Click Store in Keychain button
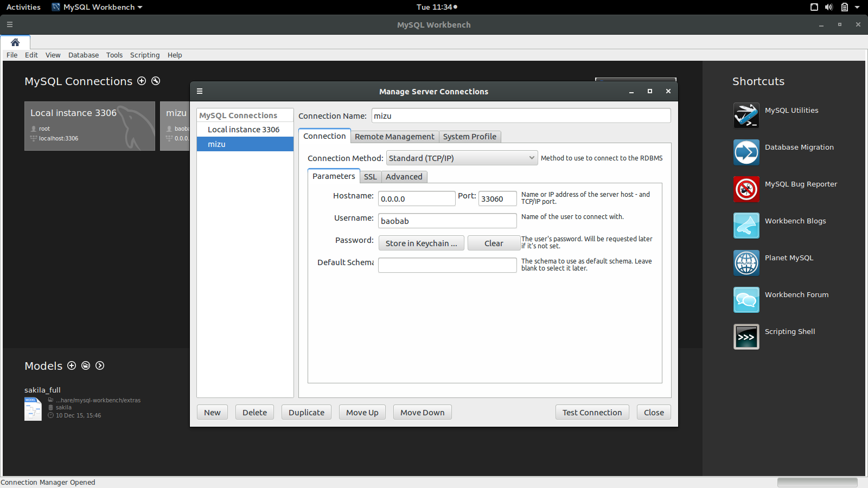 tap(421, 243)
